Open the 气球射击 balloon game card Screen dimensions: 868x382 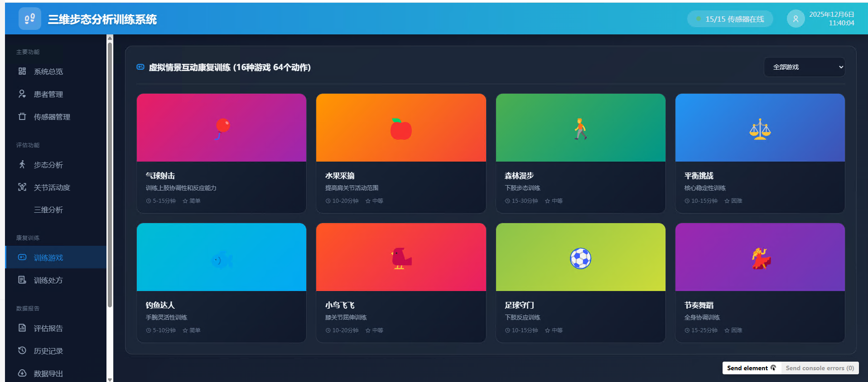coord(221,153)
